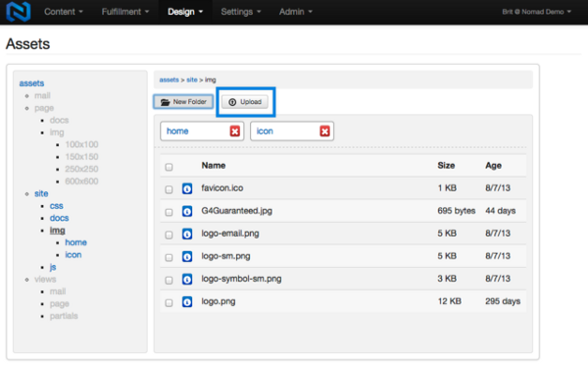Select the 250x250 folder in tree

point(81,169)
